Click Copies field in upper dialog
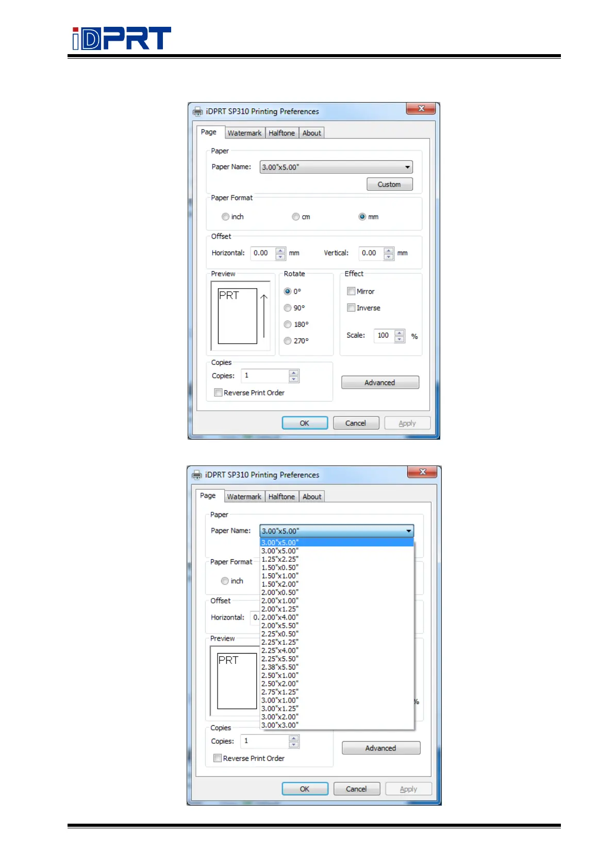Viewport: 614px width, 868px height. [265, 376]
